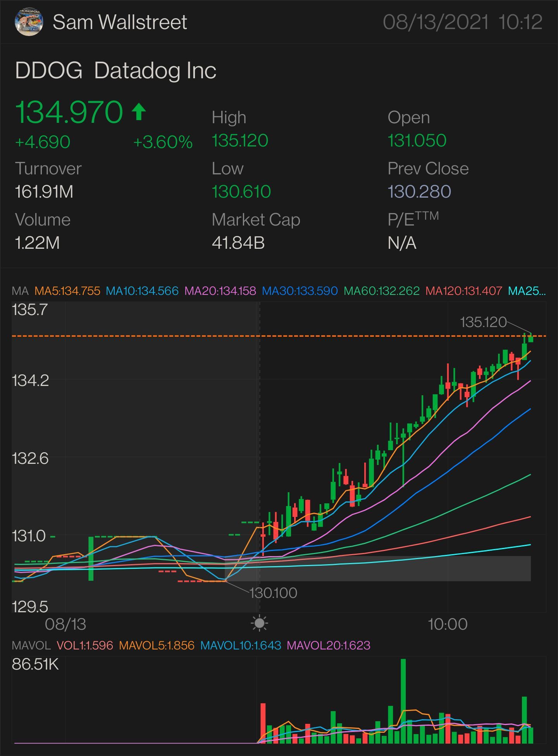Tap the Open value 131.050

tap(417, 140)
